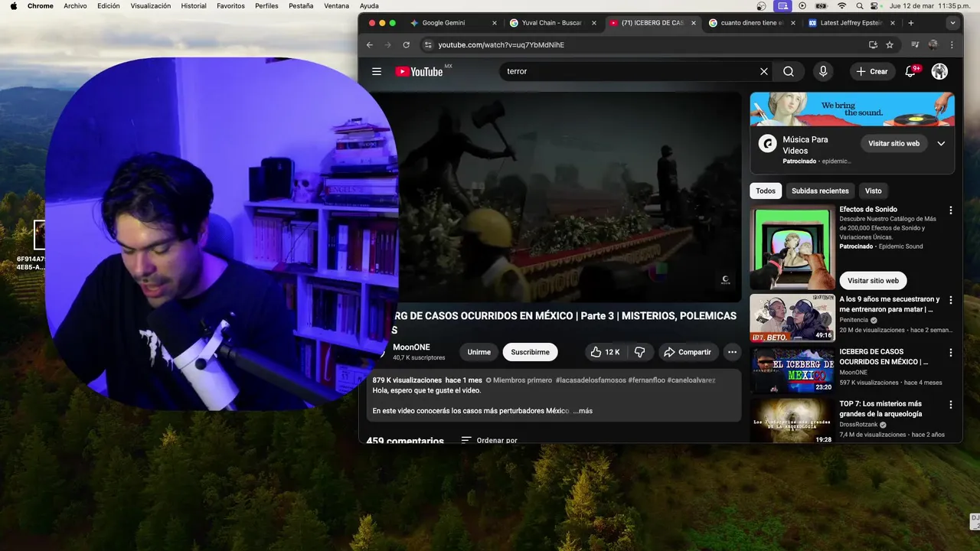Screen dimensions: 980x551
Task: Open 'TOP 7: Los misterios' thumbnail
Action: [x=792, y=421]
